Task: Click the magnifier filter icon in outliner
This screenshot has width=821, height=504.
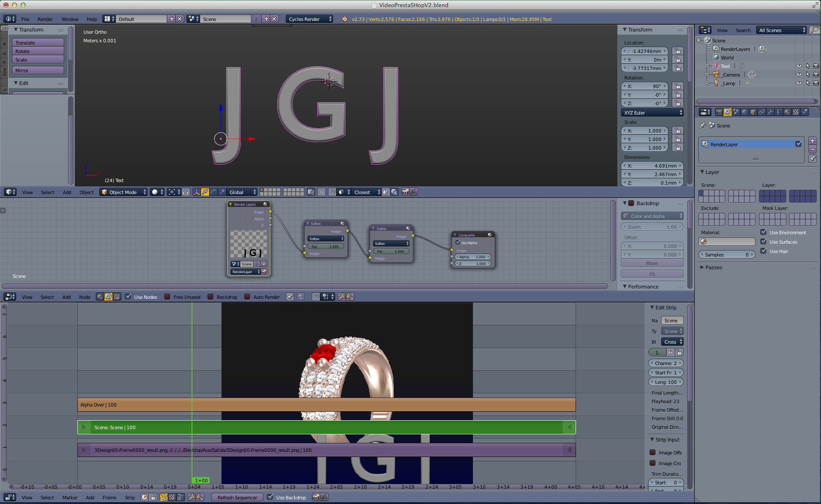Action: (x=814, y=30)
